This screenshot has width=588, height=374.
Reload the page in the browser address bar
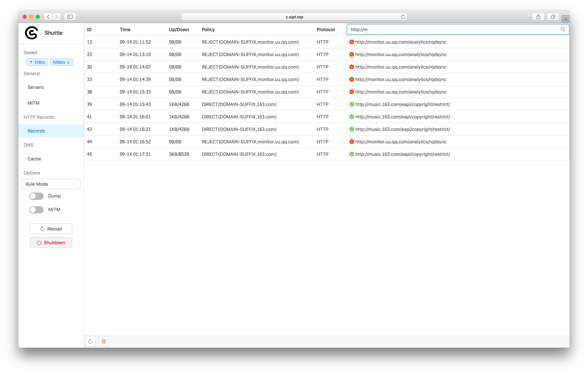click(403, 17)
